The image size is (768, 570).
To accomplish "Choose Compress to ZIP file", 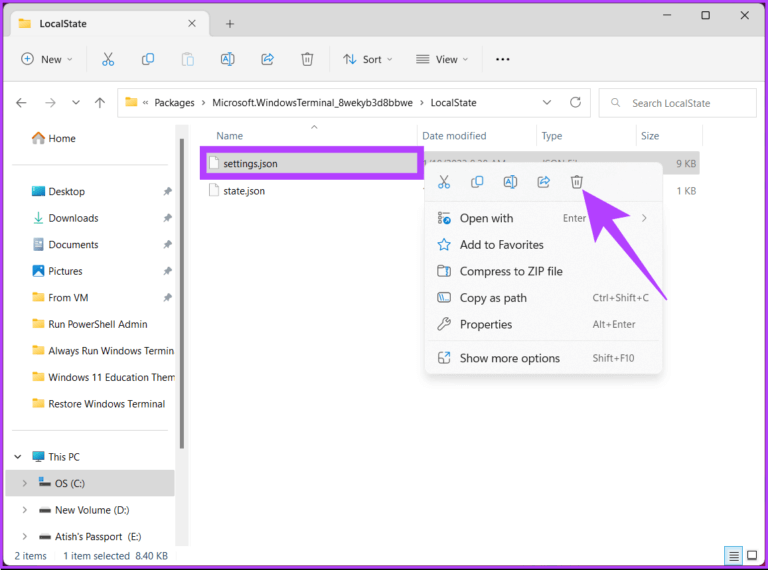I will [543, 271].
